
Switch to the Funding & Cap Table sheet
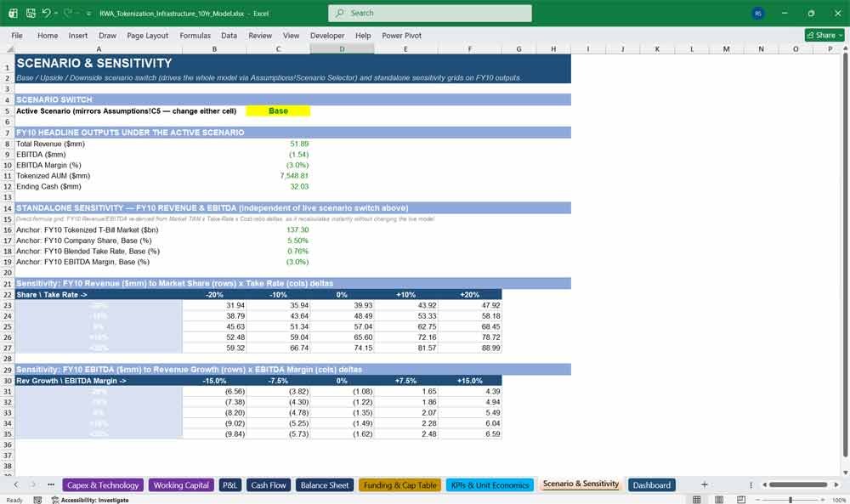[x=400, y=485]
